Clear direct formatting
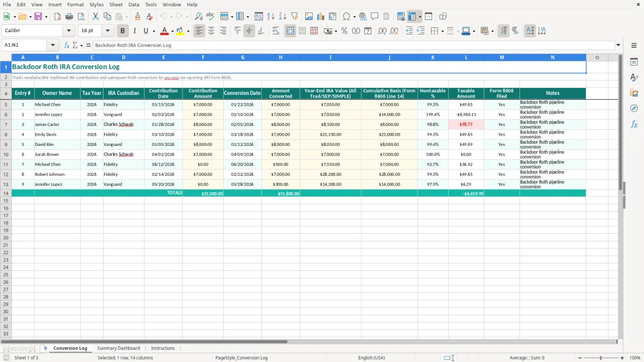 point(149,17)
